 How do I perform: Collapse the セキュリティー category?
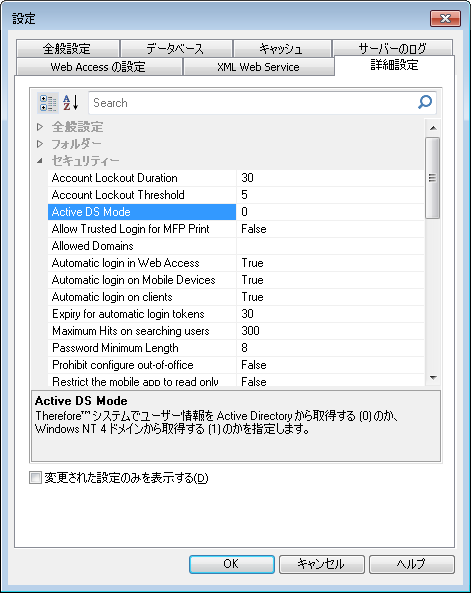tap(40, 161)
